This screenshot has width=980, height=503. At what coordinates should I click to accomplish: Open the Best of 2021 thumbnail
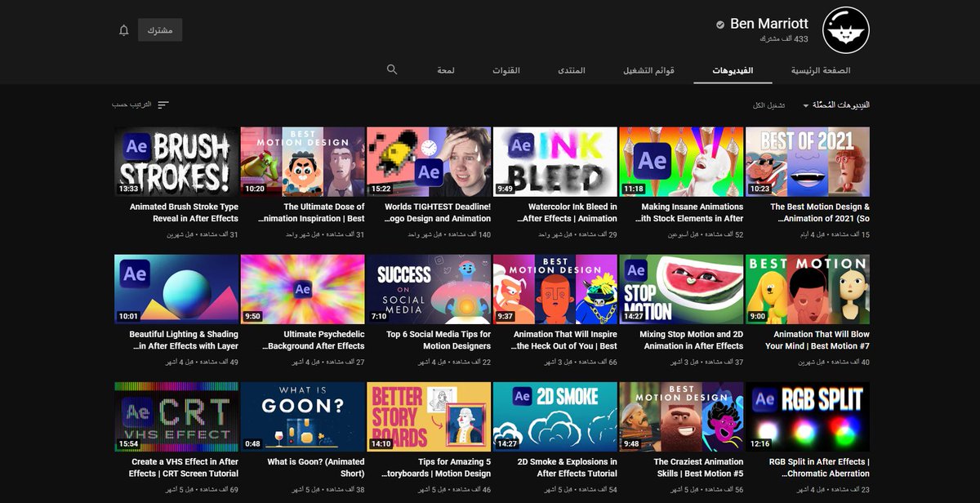click(x=808, y=162)
